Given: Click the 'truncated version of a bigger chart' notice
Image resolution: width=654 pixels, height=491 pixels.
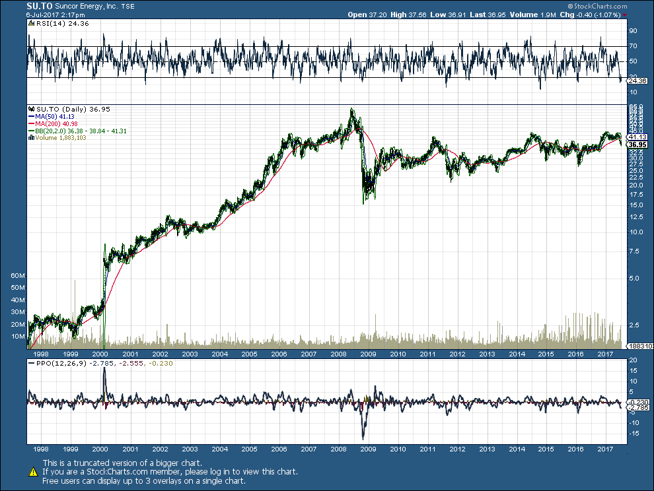Looking at the screenshot, I should pos(122,463).
